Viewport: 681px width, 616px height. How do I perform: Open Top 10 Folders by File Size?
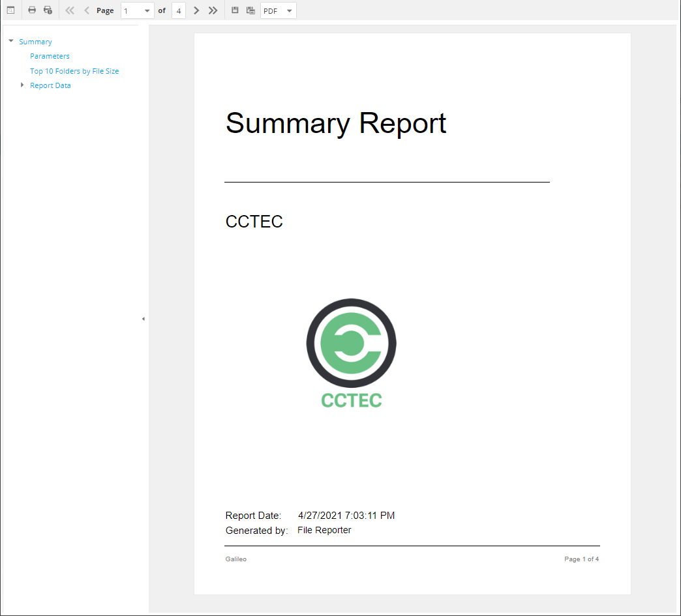point(74,71)
